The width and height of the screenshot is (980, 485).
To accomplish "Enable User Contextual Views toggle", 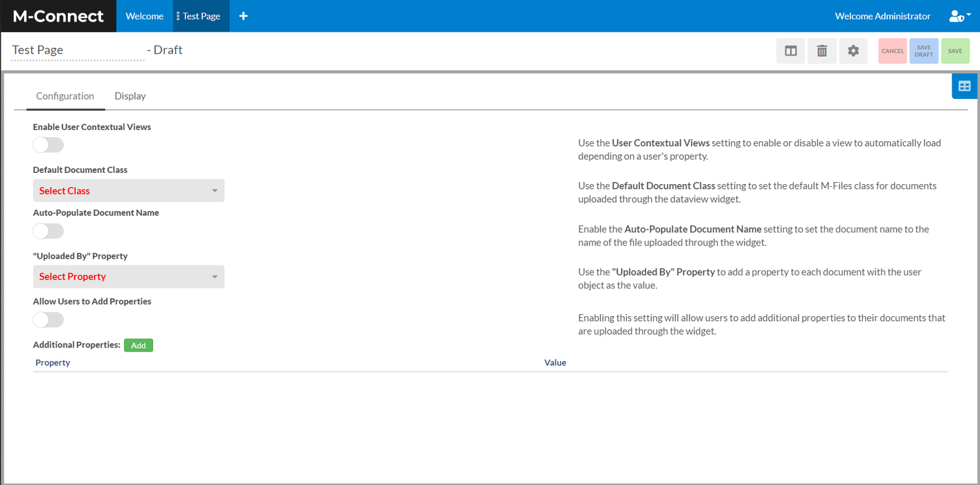I will point(48,145).
